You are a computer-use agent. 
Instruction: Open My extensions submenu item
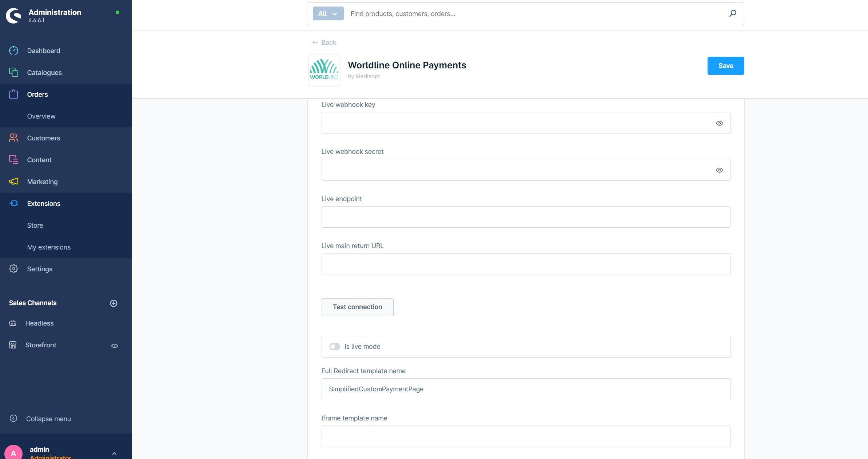coord(49,247)
